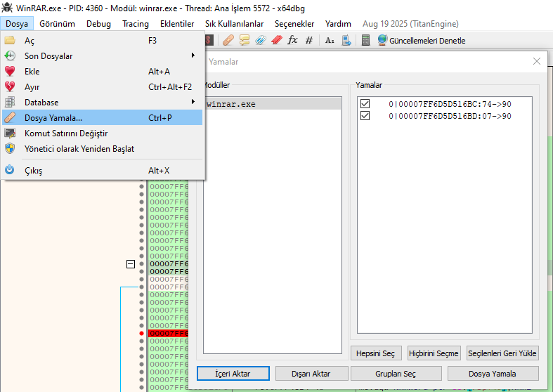Open Functions view with fx icon
The height and width of the screenshot is (392, 553).
click(293, 40)
